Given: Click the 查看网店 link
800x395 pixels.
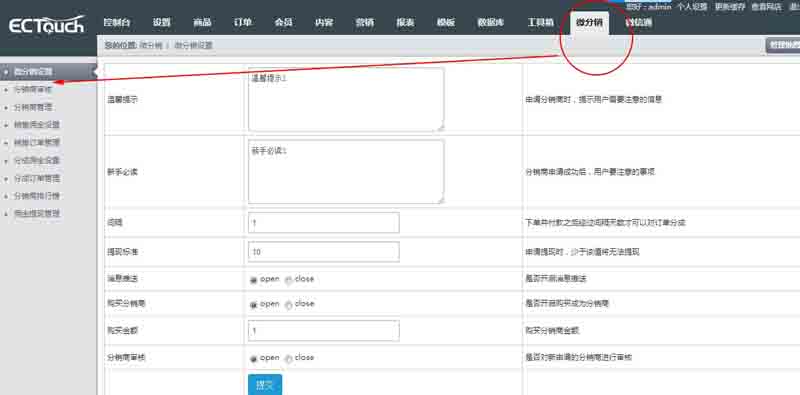Looking at the screenshot, I should pos(766,7).
